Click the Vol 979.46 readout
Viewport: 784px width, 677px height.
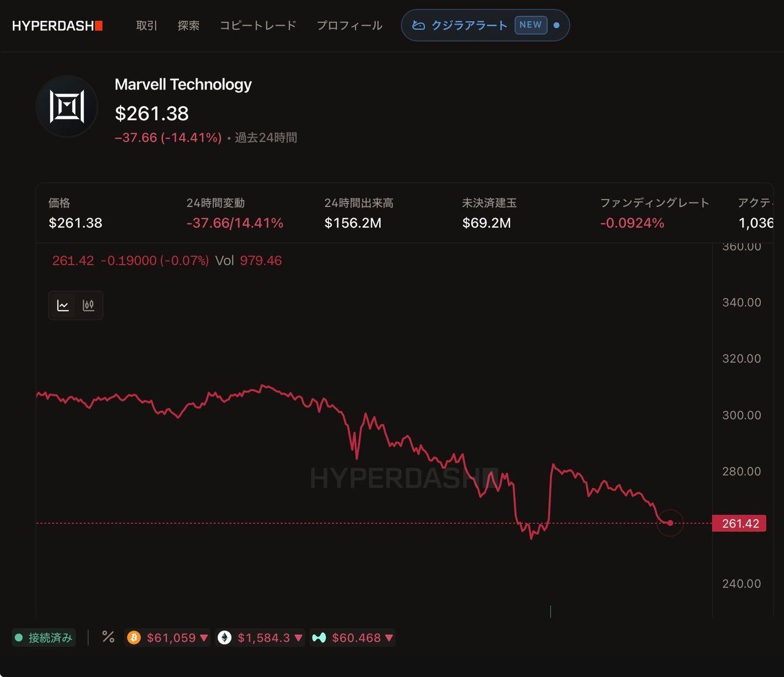[249, 260]
